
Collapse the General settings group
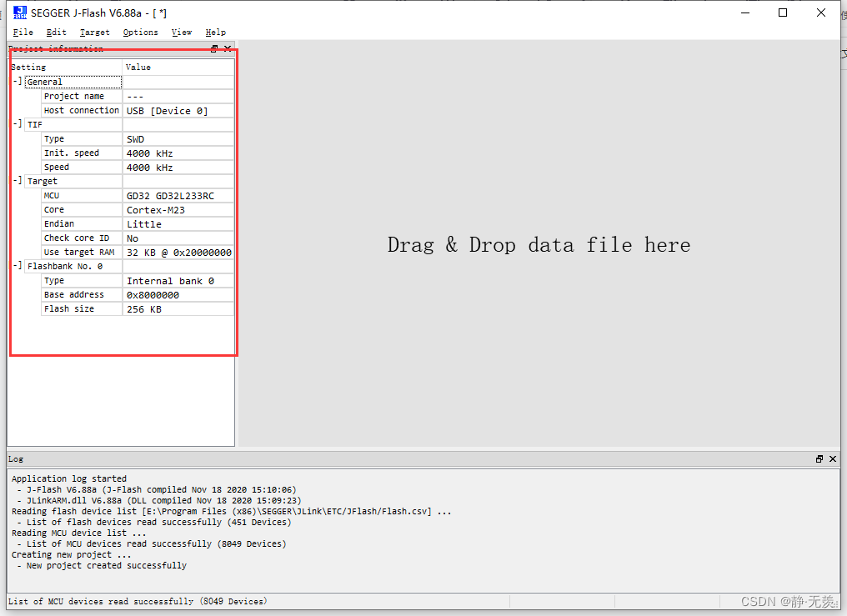(x=18, y=82)
